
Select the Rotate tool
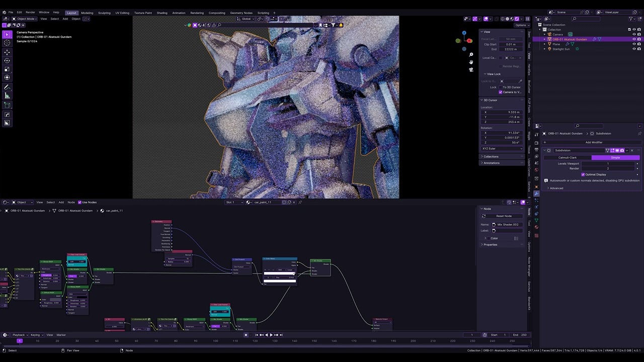coord(7,60)
